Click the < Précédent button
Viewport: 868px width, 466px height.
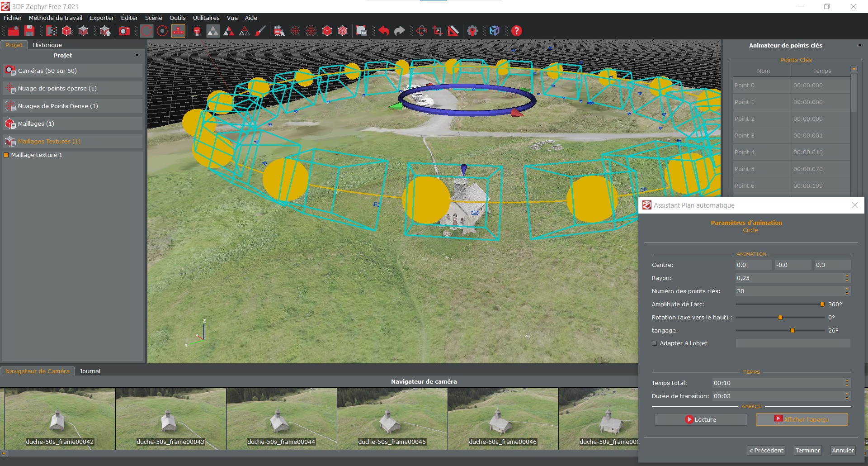click(x=766, y=450)
